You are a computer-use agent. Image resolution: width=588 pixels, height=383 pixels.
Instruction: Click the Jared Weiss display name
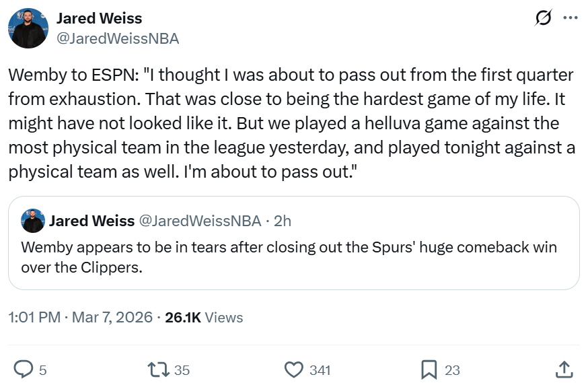[x=99, y=18]
